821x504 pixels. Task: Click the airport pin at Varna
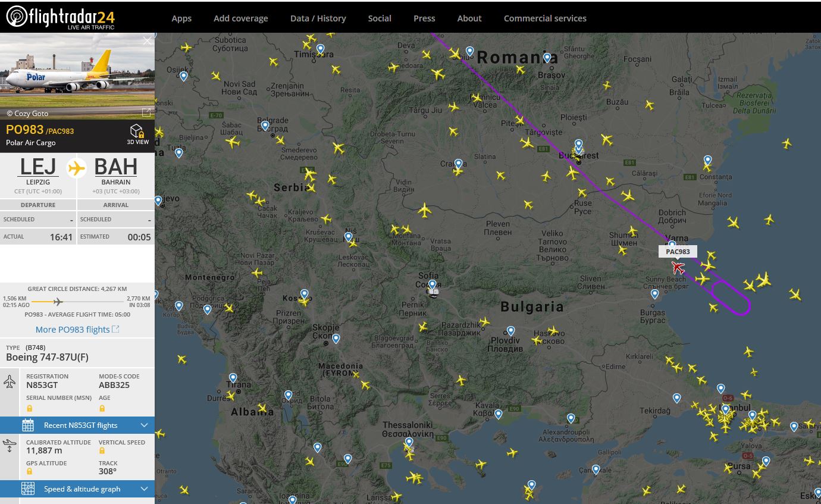[x=672, y=245]
